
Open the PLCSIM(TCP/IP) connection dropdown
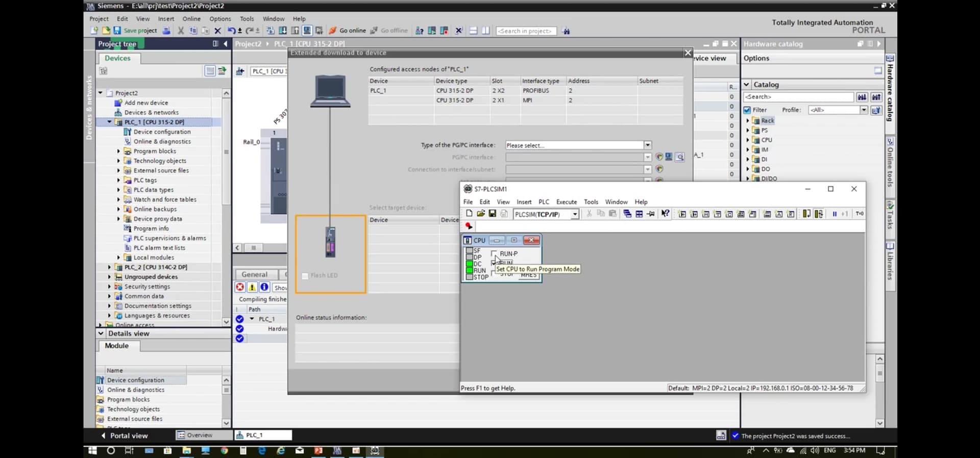pos(575,214)
